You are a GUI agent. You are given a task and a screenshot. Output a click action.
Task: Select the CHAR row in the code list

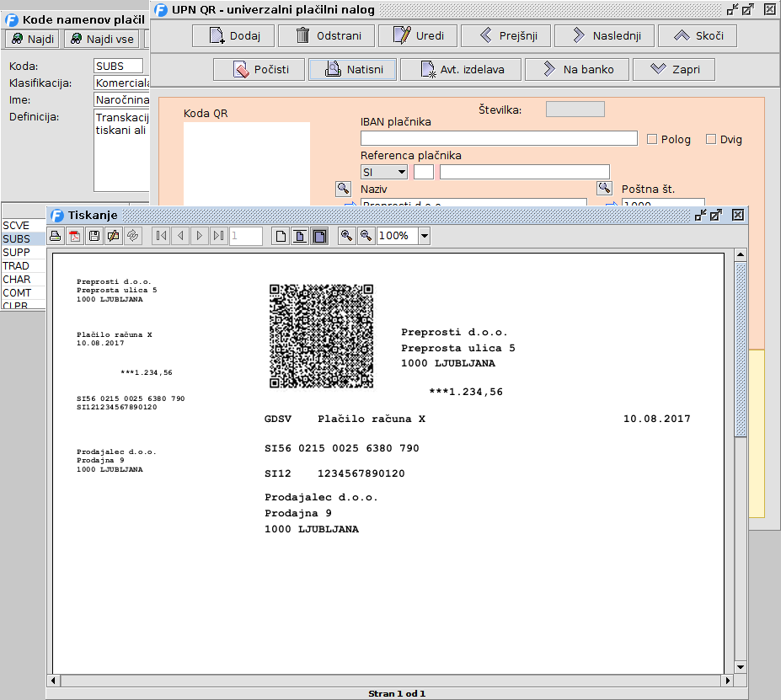pyautogui.click(x=24, y=280)
